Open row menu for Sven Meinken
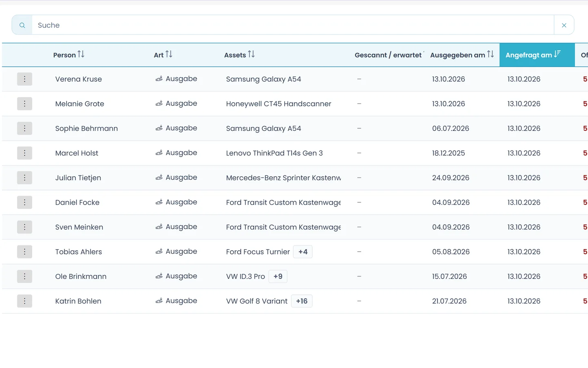Screen dimensions: 588x368 (24, 227)
